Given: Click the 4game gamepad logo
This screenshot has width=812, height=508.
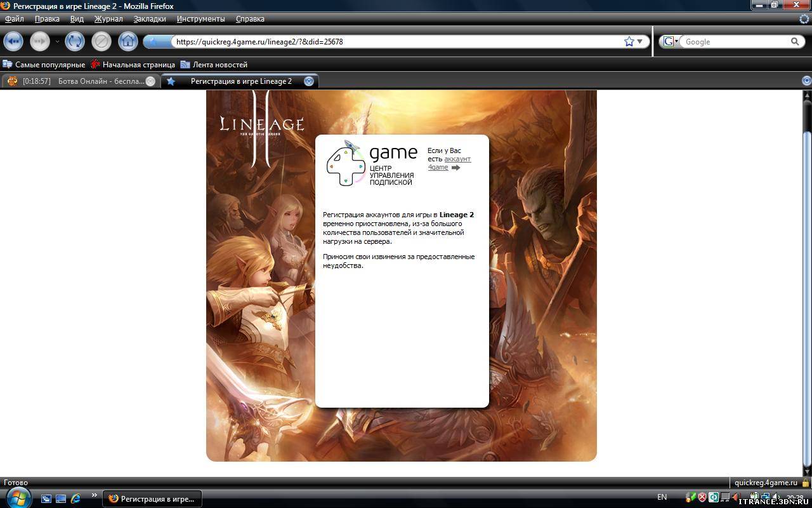Looking at the screenshot, I should click(x=346, y=164).
